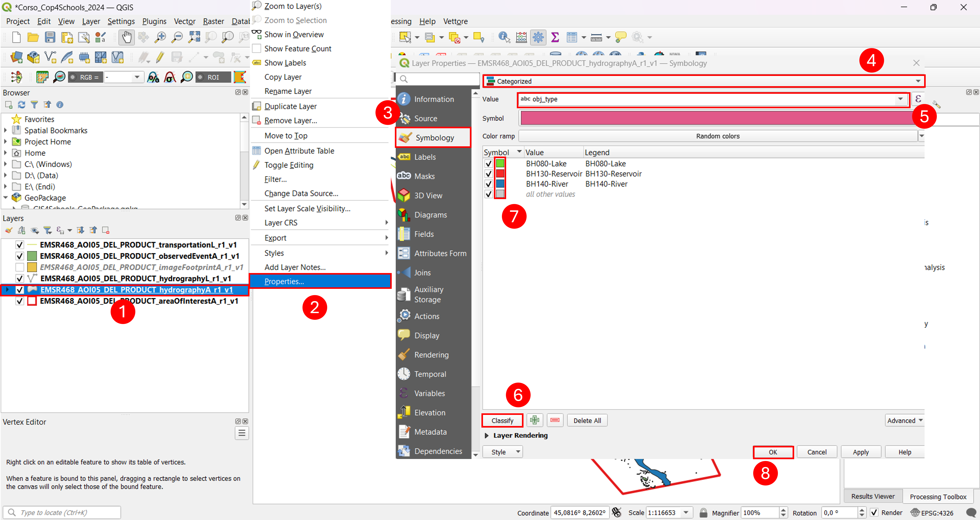The width and height of the screenshot is (980, 520).
Task: Open the expression editor epsilon button
Action: [918, 99]
